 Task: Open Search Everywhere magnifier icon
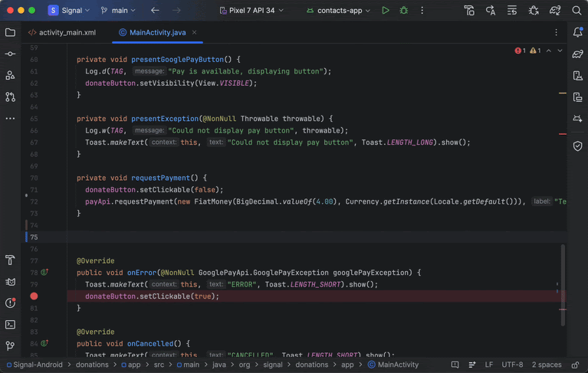click(x=577, y=11)
